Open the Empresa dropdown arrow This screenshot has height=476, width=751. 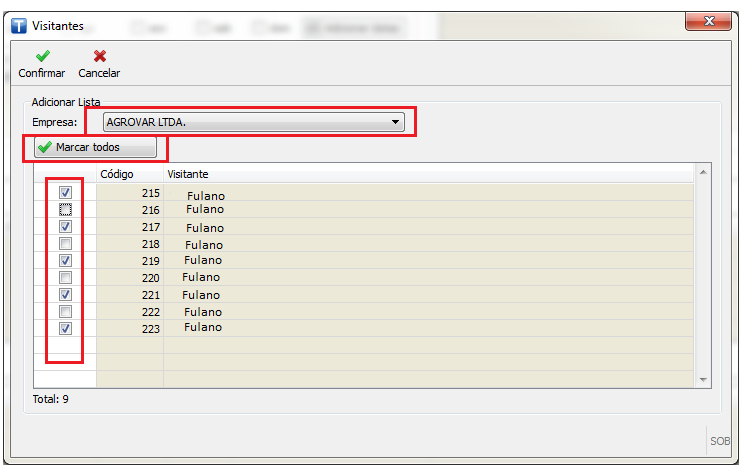pos(396,123)
